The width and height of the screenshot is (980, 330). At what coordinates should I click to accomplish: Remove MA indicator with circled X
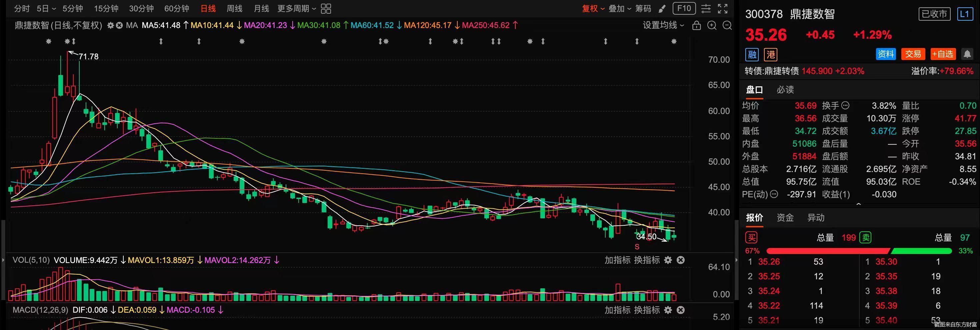click(x=119, y=26)
